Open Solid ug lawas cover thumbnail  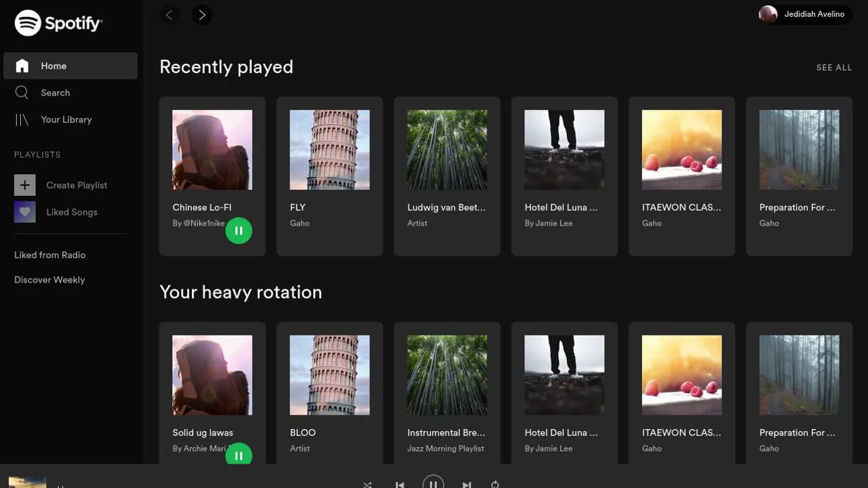click(x=212, y=375)
